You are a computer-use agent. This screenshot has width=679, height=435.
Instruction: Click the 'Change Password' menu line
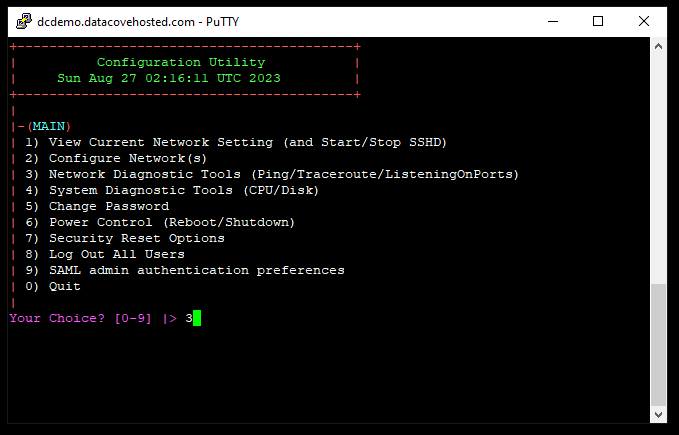pyautogui.click(x=97, y=206)
